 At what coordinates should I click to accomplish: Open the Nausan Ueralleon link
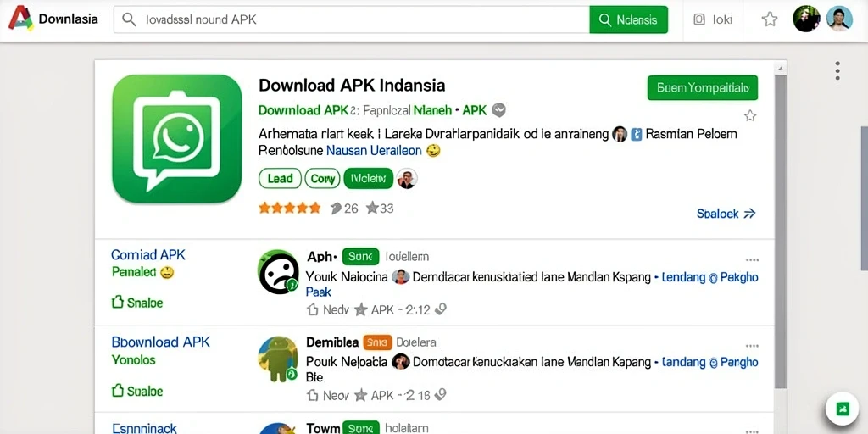374,150
